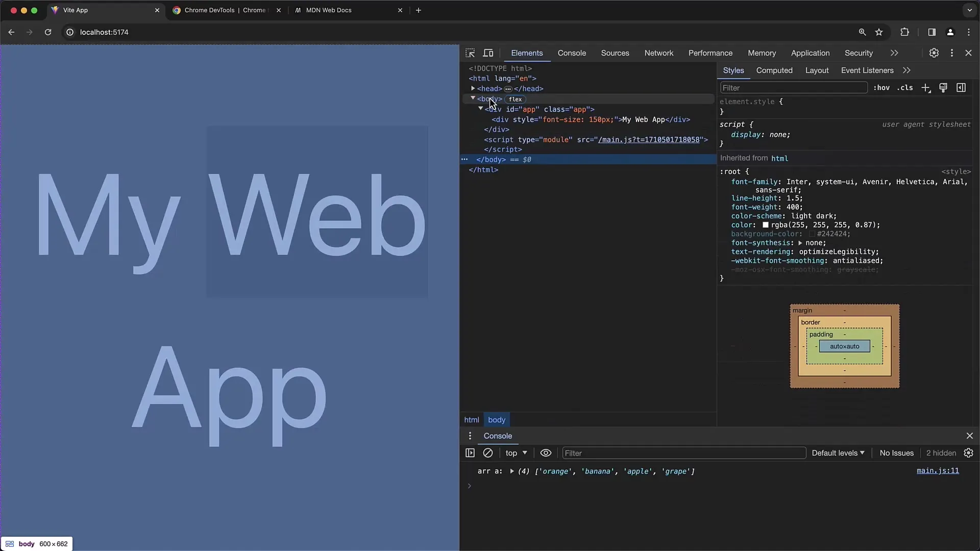980x551 pixels.
Task: Create a live expression with the eye icon
Action: coord(546,453)
